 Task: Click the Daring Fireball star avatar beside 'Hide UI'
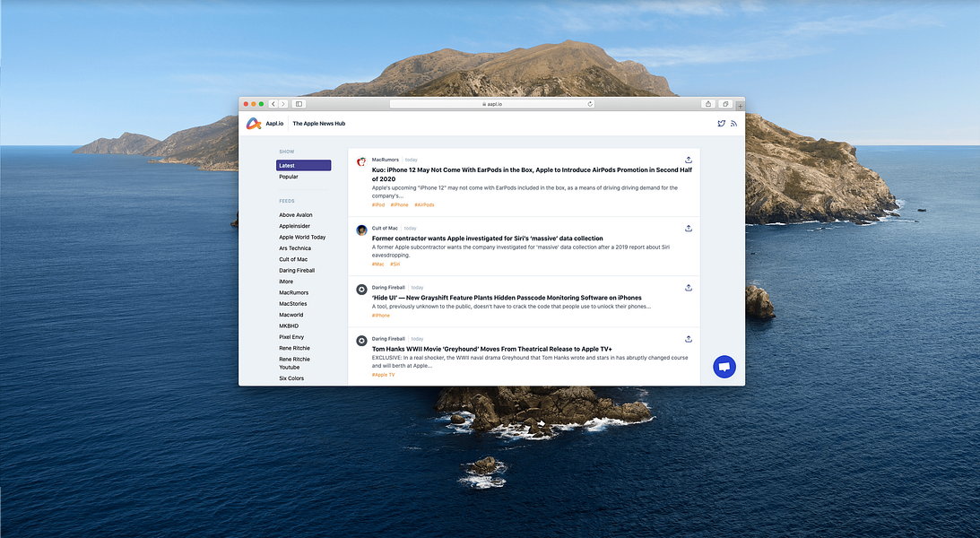pos(361,290)
